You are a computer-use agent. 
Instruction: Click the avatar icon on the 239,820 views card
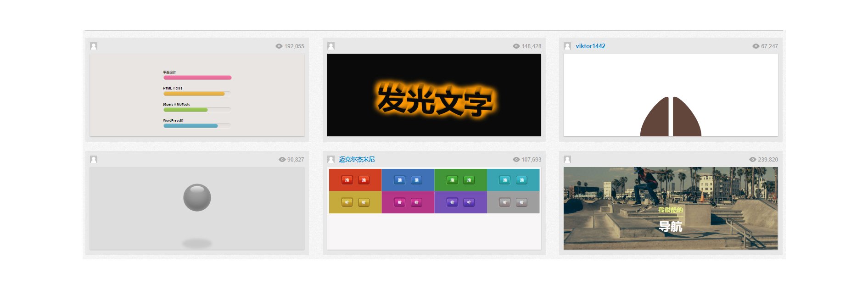pos(567,159)
